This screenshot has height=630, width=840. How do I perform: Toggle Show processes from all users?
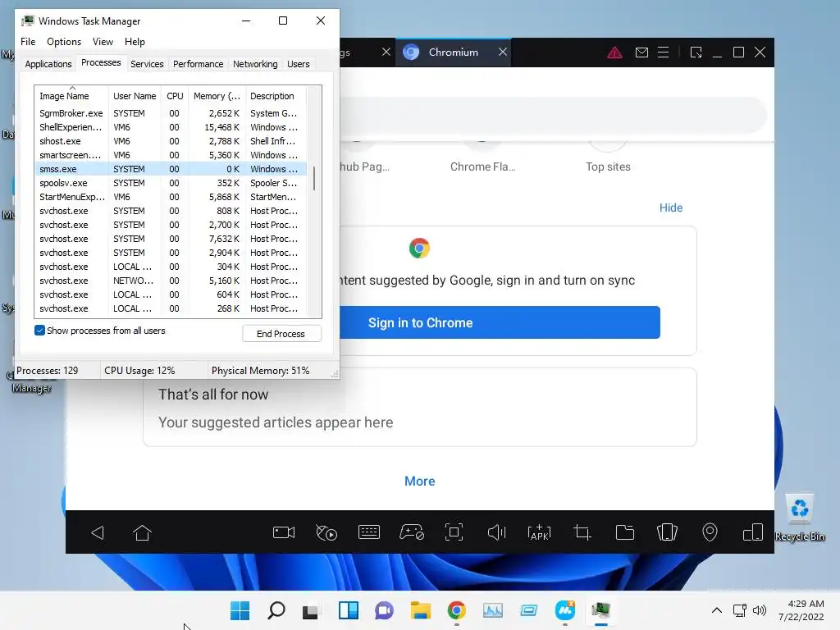coord(39,331)
